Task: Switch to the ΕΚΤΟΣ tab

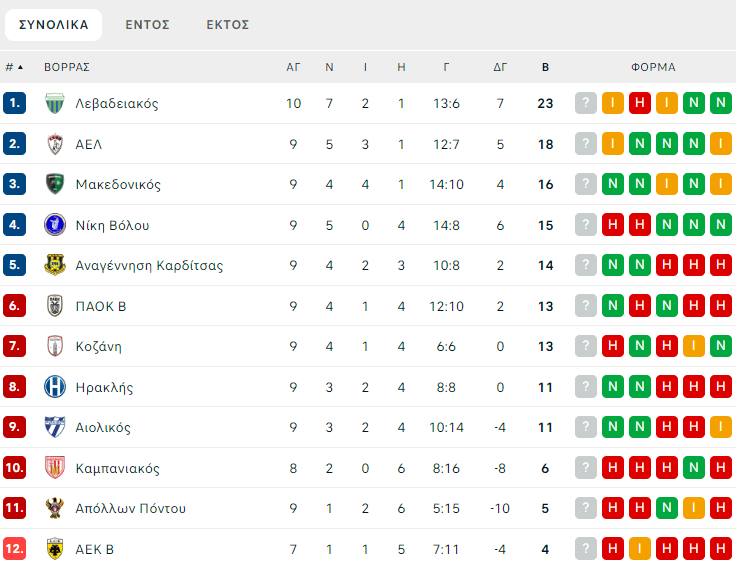Action: point(227,24)
